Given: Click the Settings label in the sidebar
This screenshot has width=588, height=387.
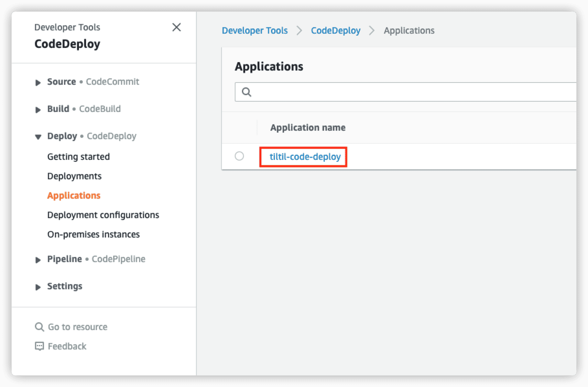Looking at the screenshot, I should coord(65,286).
